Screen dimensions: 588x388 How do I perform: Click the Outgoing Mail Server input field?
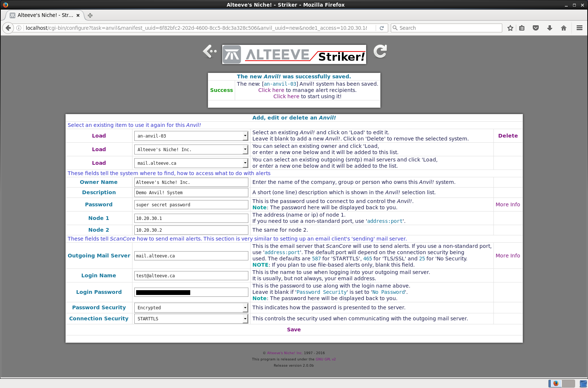pyautogui.click(x=191, y=256)
